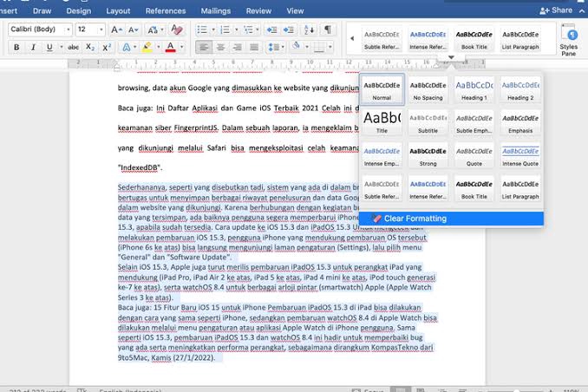Image resolution: width=588 pixels, height=392 pixels.
Task: Toggle Bold formatting
Action: pos(16,47)
